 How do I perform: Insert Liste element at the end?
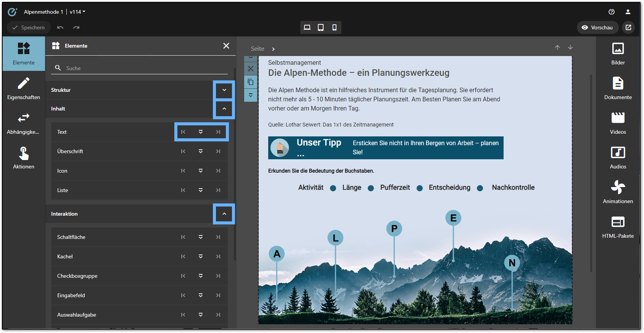pos(218,190)
